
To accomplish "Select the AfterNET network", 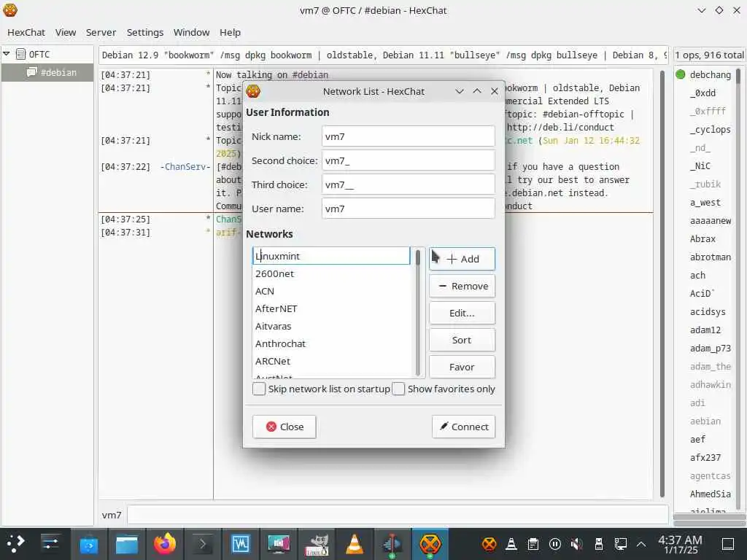I will pos(331,308).
